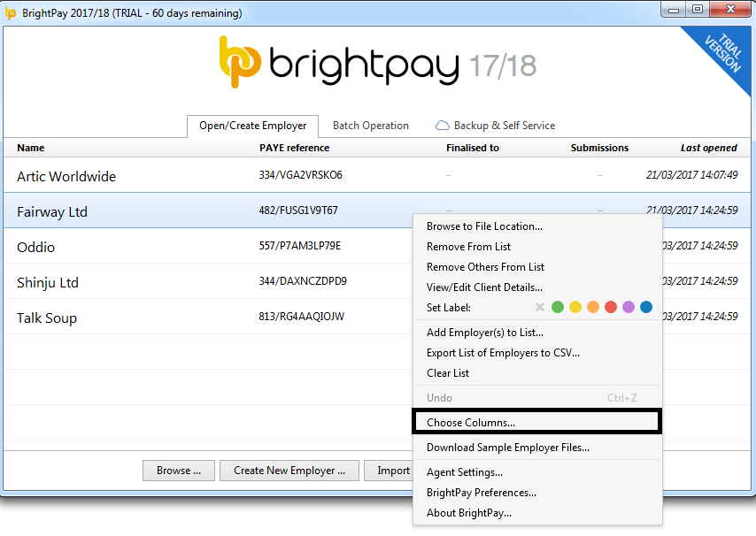756x536 pixels.
Task: Click the Undo menu entry
Action: tap(537, 398)
